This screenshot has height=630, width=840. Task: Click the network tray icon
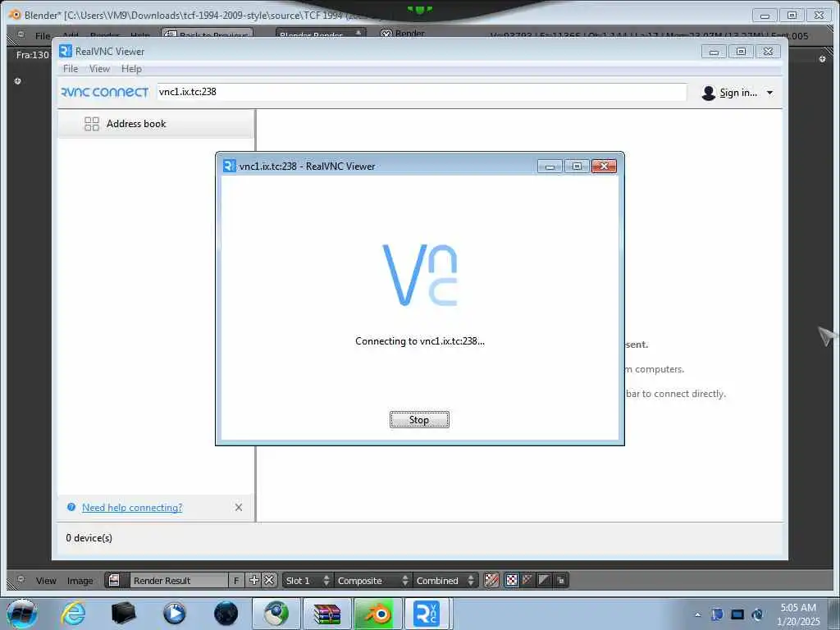point(737,614)
